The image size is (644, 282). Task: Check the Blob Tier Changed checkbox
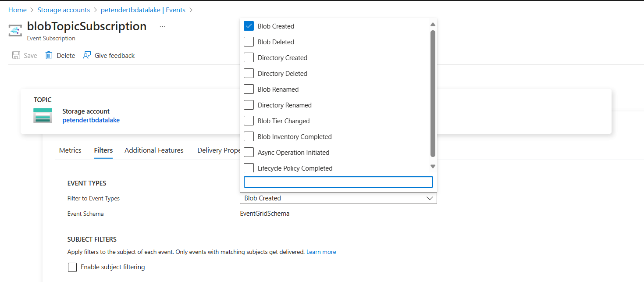[249, 121]
